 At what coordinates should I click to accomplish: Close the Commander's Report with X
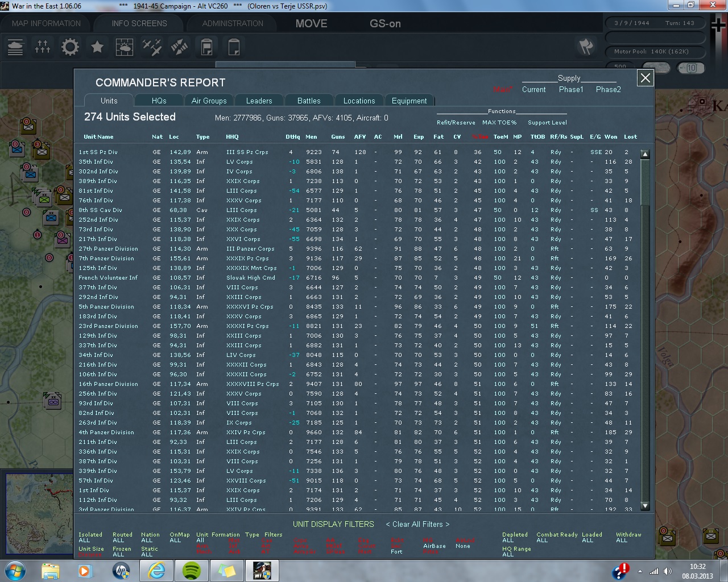tap(645, 78)
